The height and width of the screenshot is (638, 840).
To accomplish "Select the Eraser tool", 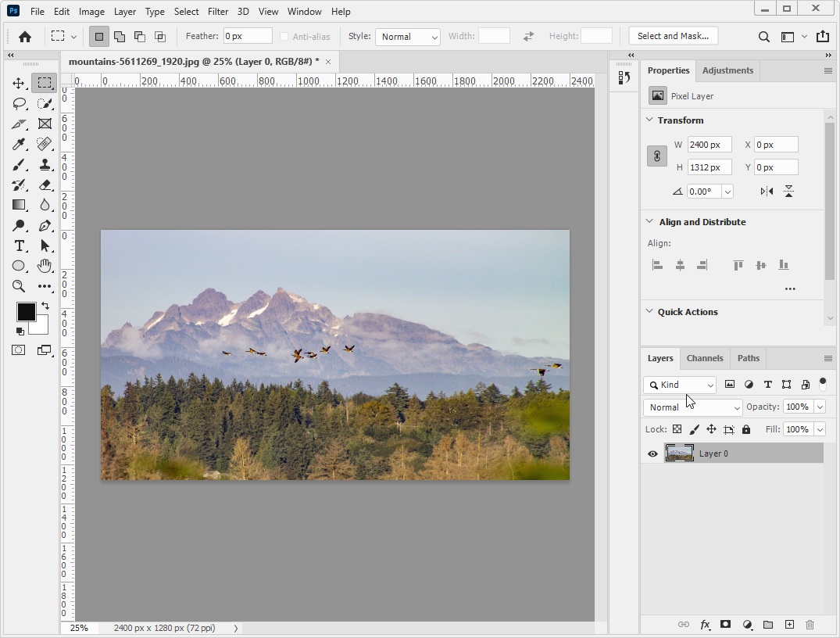I will (45, 185).
